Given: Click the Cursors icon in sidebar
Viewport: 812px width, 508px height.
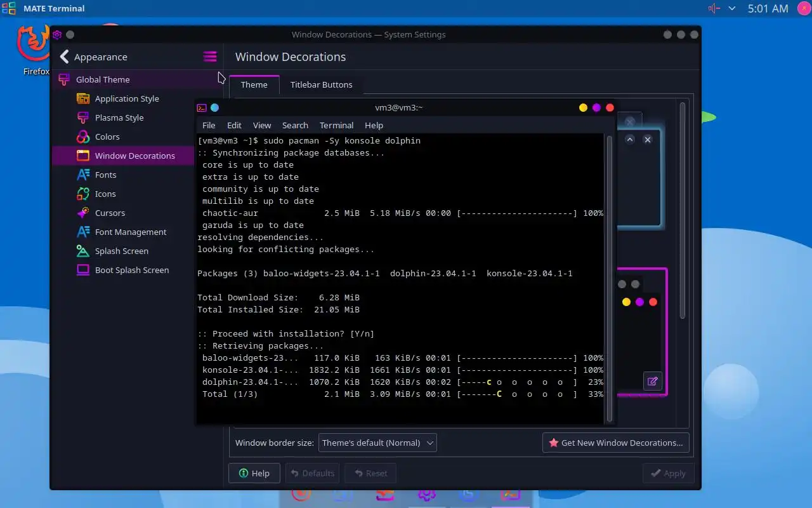Looking at the screenshot, I should click(83, 213).
